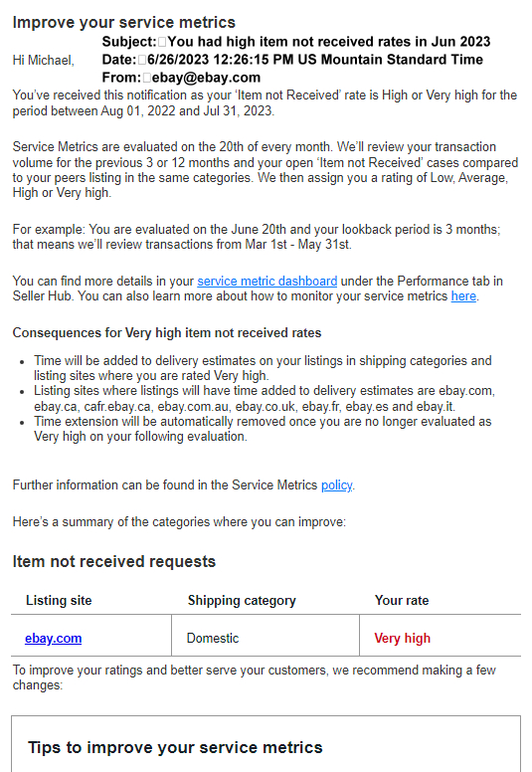Select the Subject line of the email
The image size is (532, 772).
(296, 42)
